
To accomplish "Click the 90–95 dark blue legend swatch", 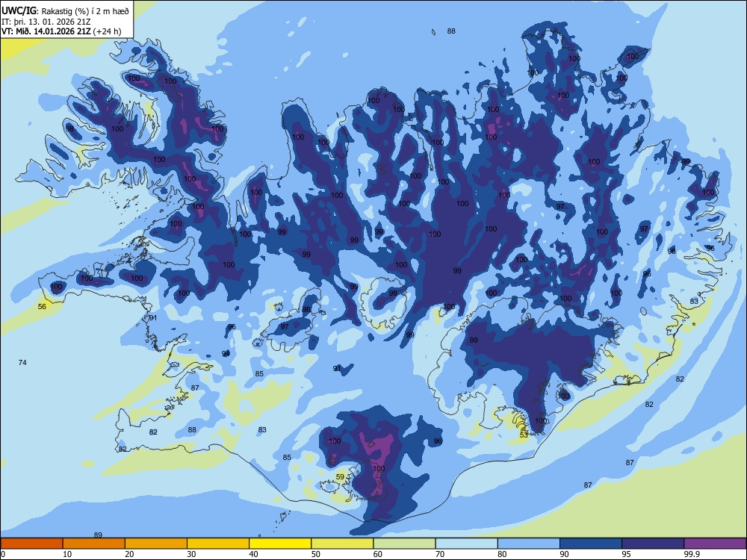I will pos(591,544).
